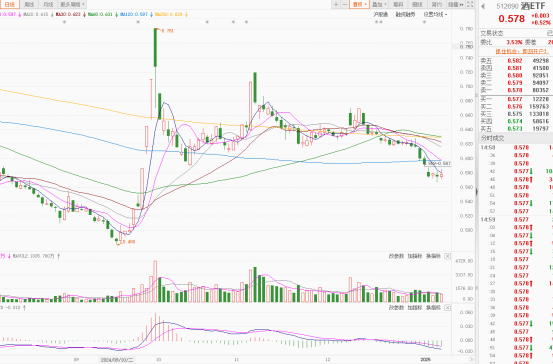Switch to the 周线 weekly tab
Image resolution: width=553 pixels, height=364 pixels.
[x=29, y=4]
